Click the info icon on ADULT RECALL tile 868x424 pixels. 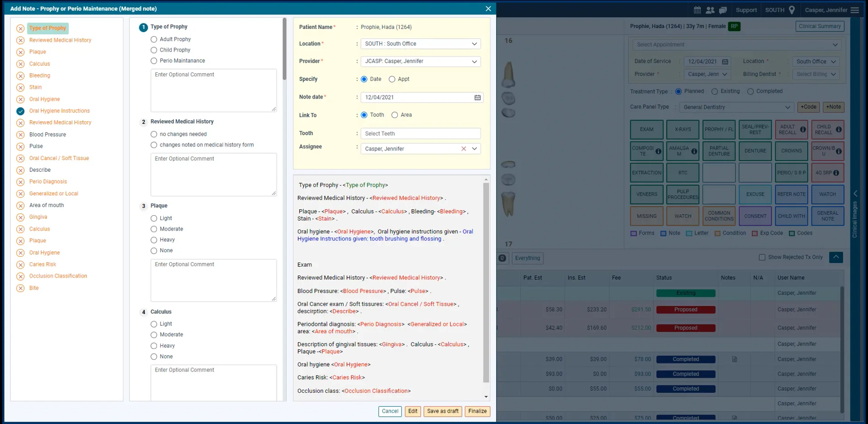[803, 129]
